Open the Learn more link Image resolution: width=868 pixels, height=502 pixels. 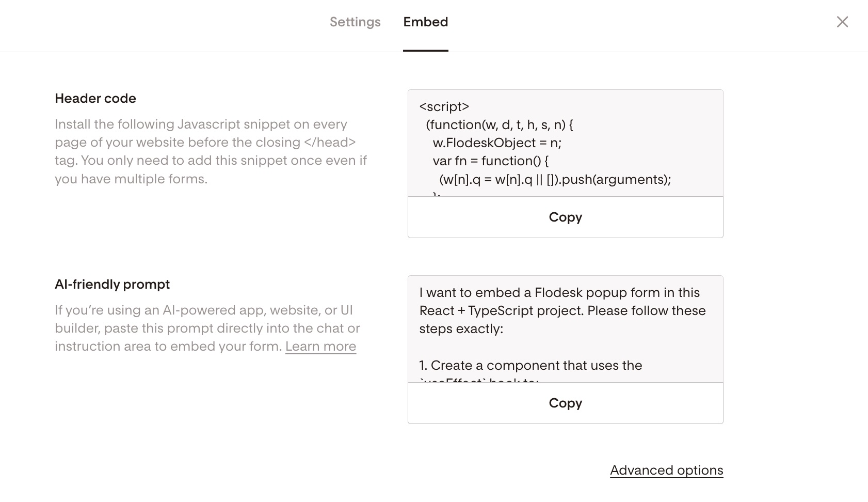(320, 347)
